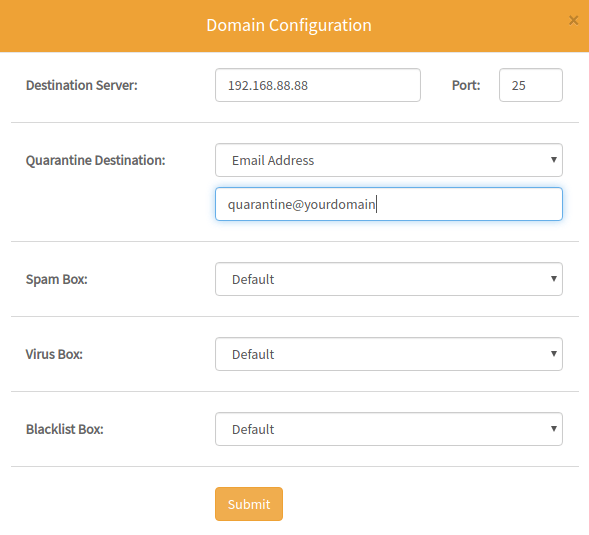This screenshot has height=535, width=589.
Task: Submit the domain configuration form
Action: coord(249,504)
